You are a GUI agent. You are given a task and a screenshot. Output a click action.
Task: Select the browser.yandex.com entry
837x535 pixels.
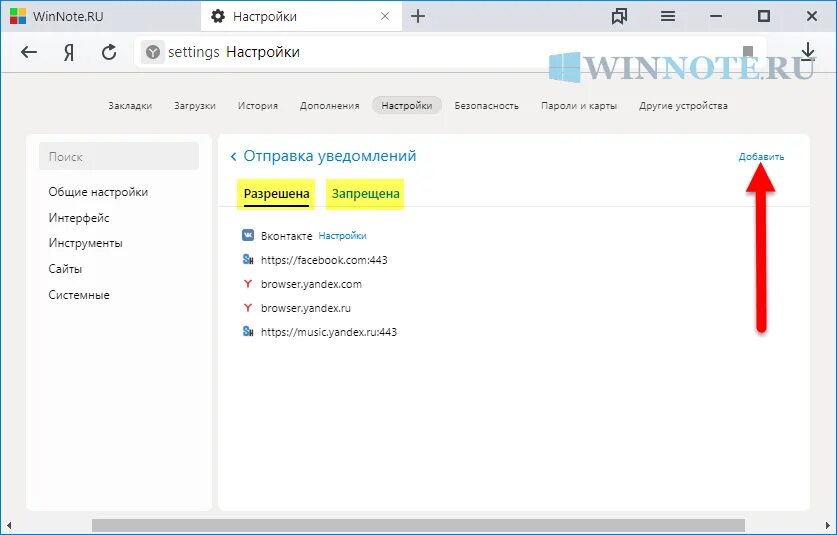[x=311, y=284]
